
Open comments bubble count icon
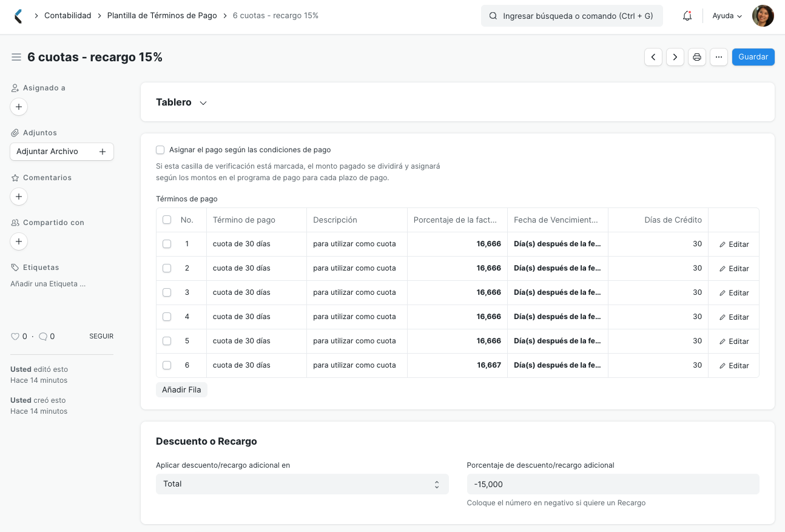43,336
